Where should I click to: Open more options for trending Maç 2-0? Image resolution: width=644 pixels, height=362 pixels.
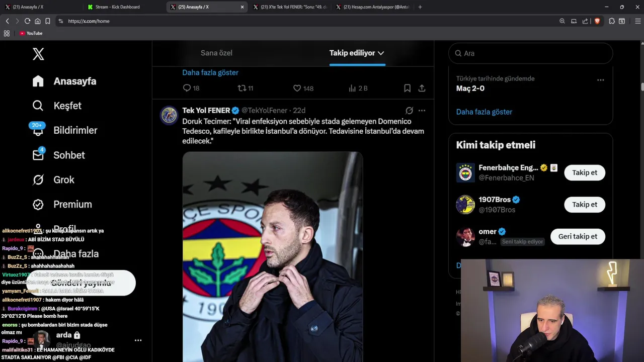tap(600, 80)
